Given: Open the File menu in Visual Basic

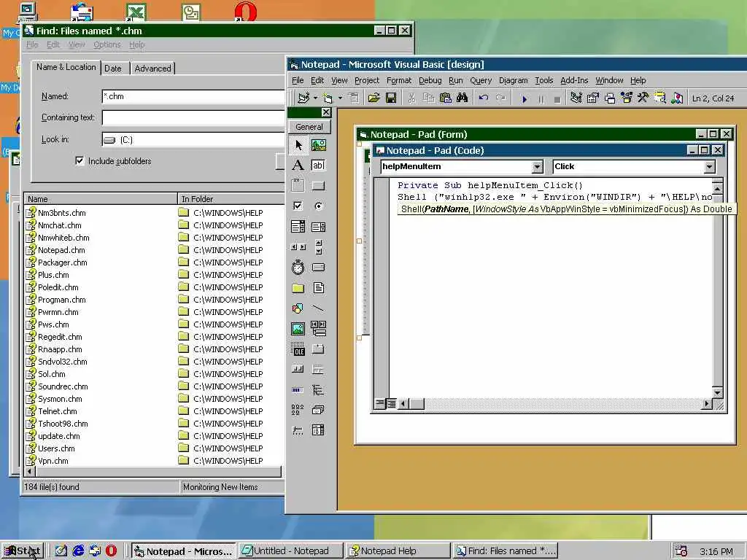Looking at the screenshot, I should 298,80.
